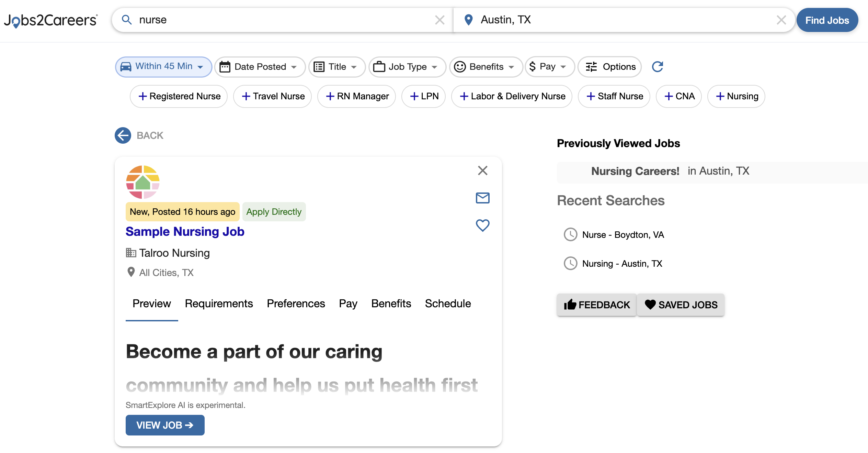Add the Registered Nurse filter chip

tap(178, 96)
